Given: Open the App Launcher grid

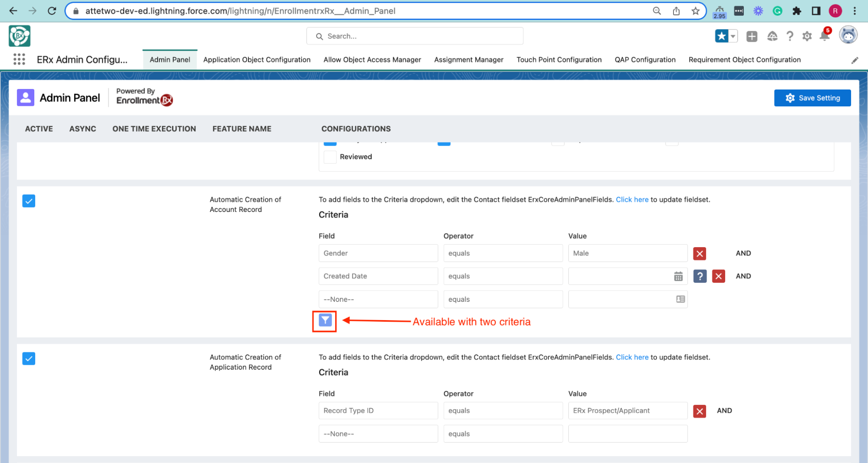Looking at the screenshot, I should [x=19, y=60].
